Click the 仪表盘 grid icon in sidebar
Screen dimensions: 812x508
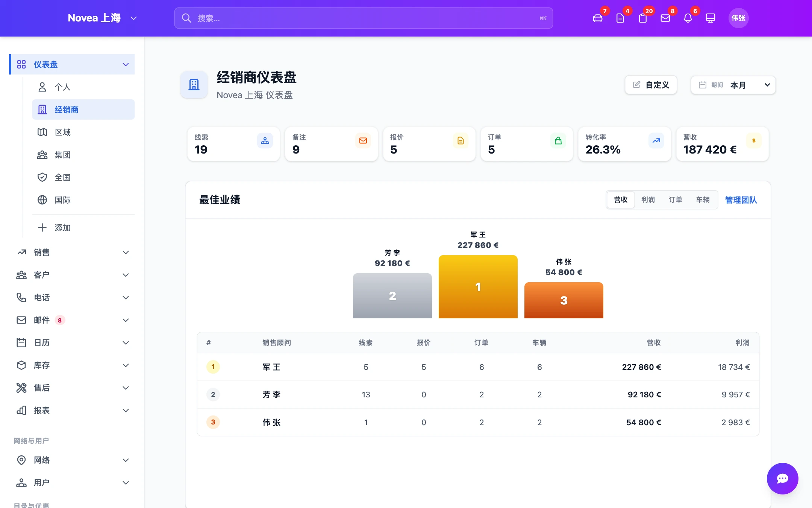(x=21, y=64)
